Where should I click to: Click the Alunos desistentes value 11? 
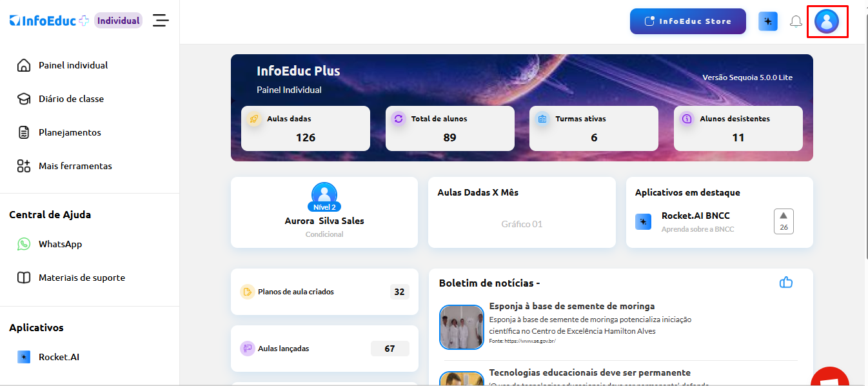738,137
